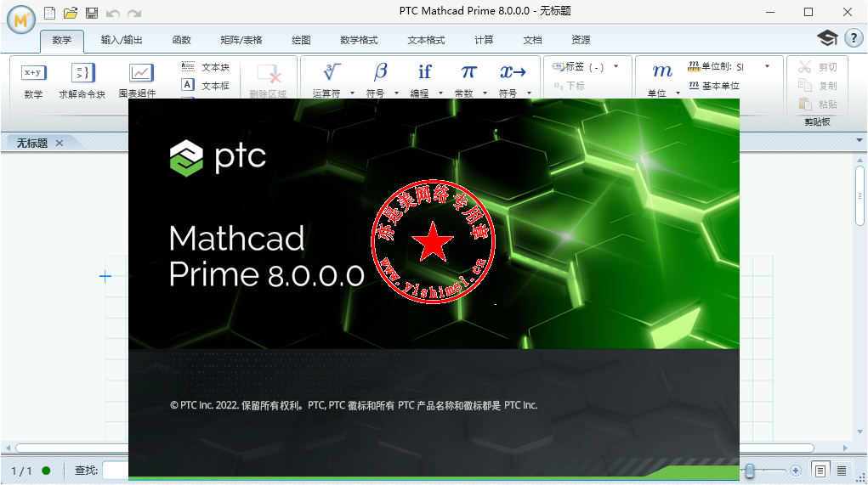Expand the programming (编程) dropdown arrow
The width and height of the screenshot is (868, 485).
point(440,93)
